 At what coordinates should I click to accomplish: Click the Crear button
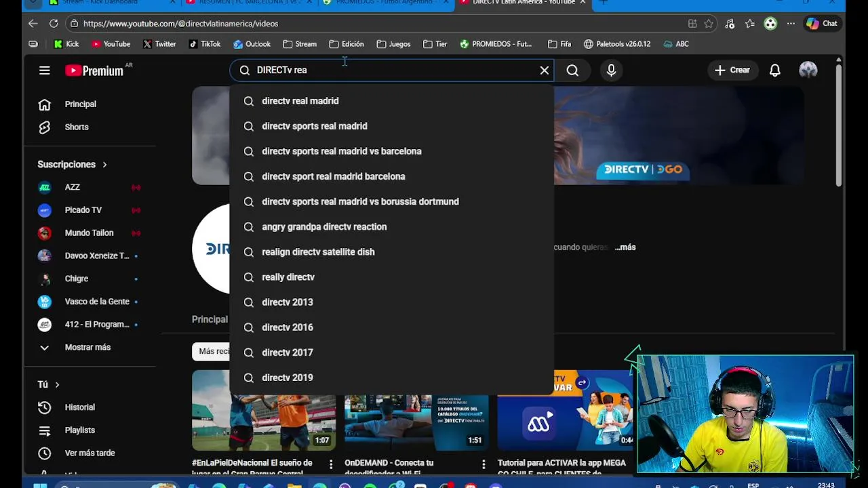click(732, 70)
